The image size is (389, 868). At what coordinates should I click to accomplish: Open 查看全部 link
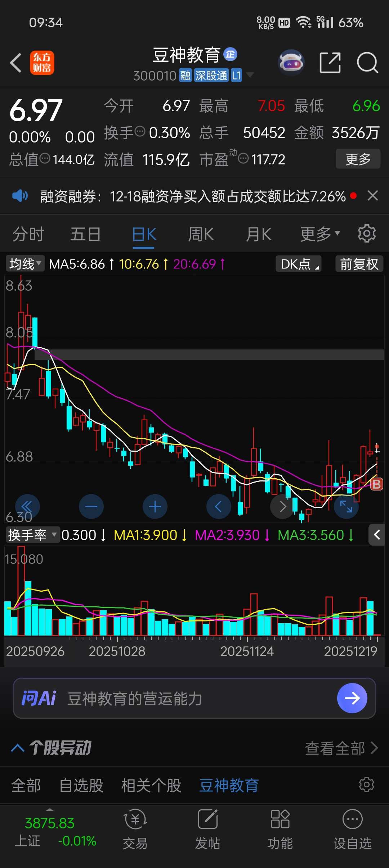click(341, 748)
